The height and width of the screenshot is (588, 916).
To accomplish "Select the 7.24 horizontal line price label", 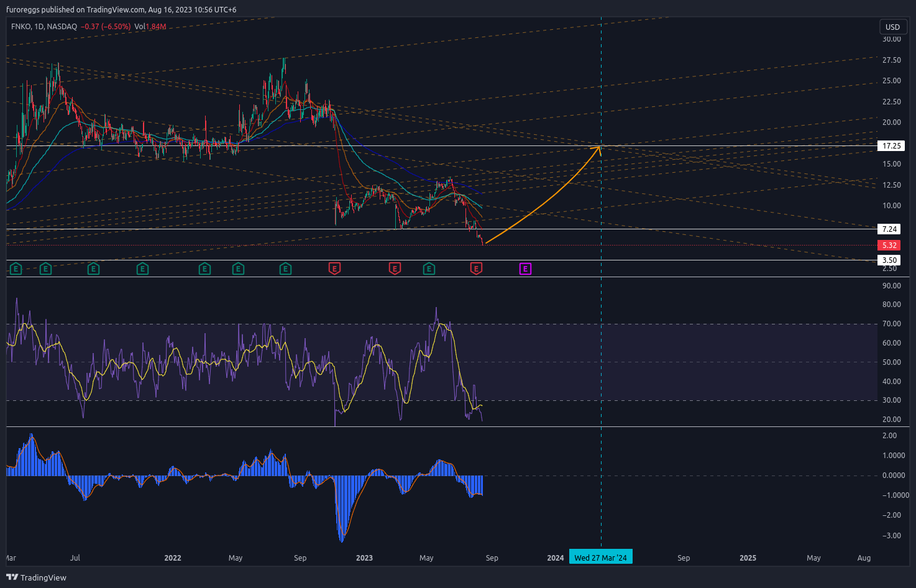I will point(889,229).
